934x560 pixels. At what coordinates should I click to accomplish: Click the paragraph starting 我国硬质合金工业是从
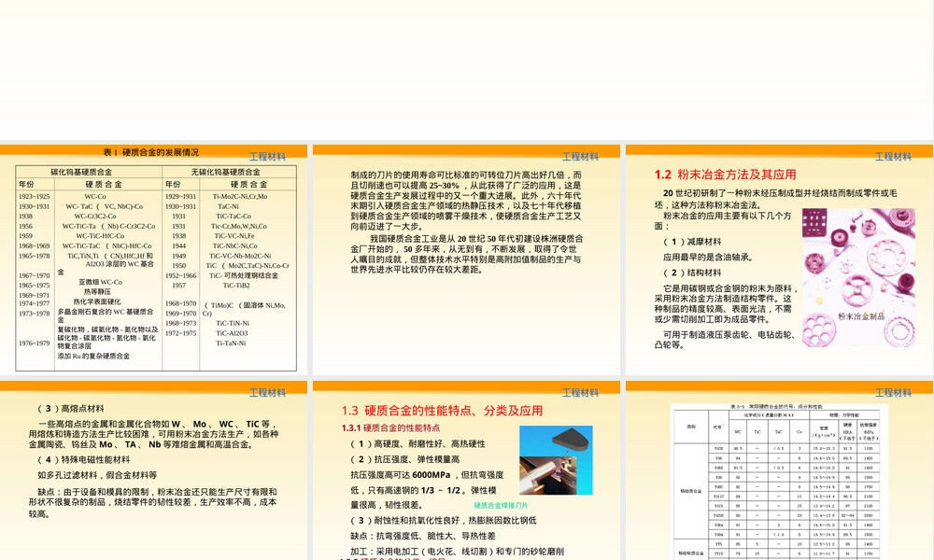(x=466, y=254)
